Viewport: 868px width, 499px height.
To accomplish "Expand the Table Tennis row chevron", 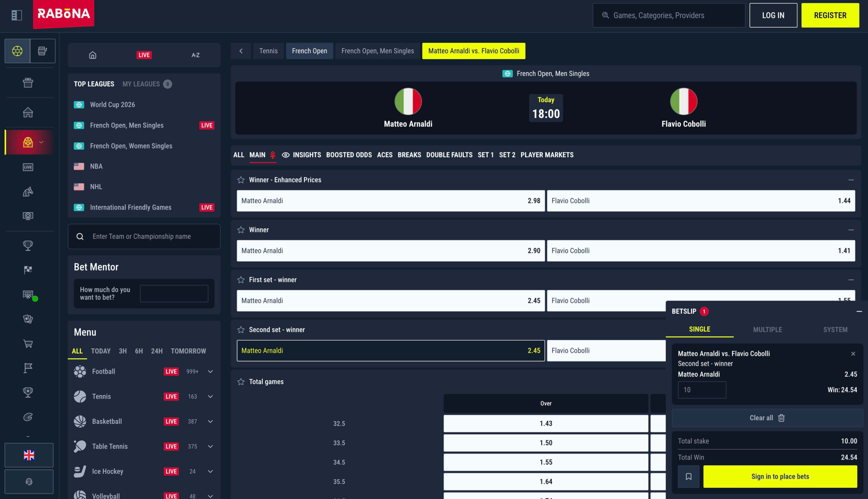I will (210, 446).
